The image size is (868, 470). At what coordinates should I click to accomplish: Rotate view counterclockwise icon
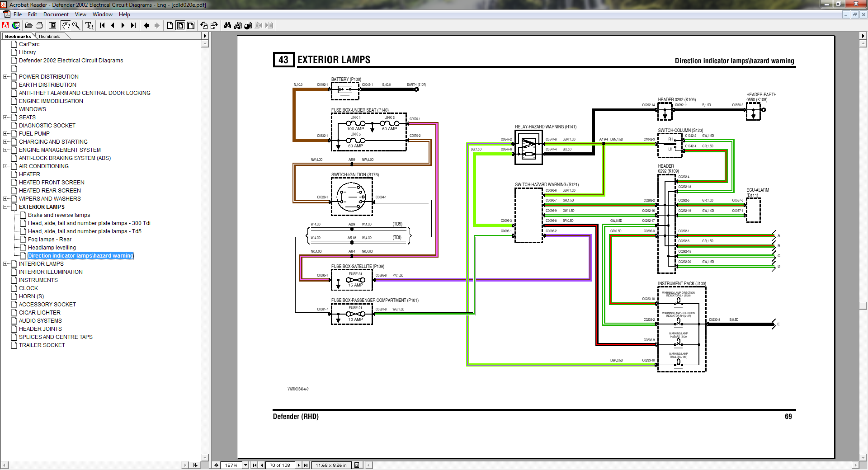[204, 25]
